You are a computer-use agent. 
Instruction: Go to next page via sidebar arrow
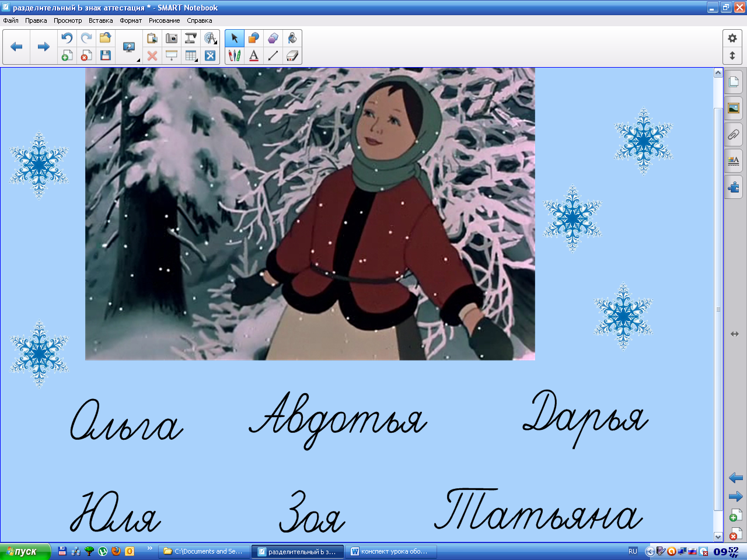[x=735, y=496]
